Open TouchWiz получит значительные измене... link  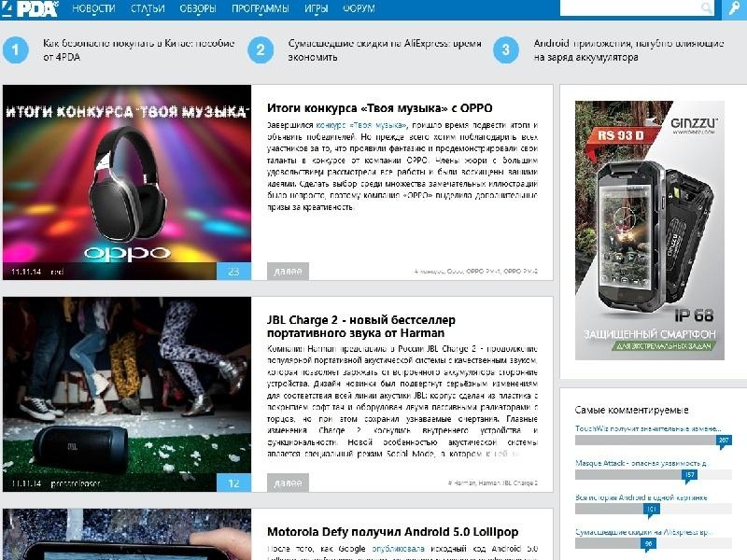click(648, 428)
